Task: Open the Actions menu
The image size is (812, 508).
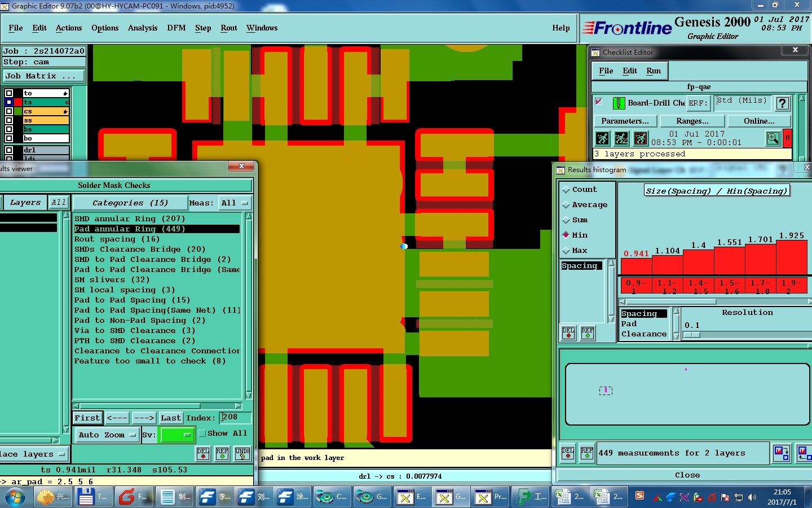Action: [69, 28]
